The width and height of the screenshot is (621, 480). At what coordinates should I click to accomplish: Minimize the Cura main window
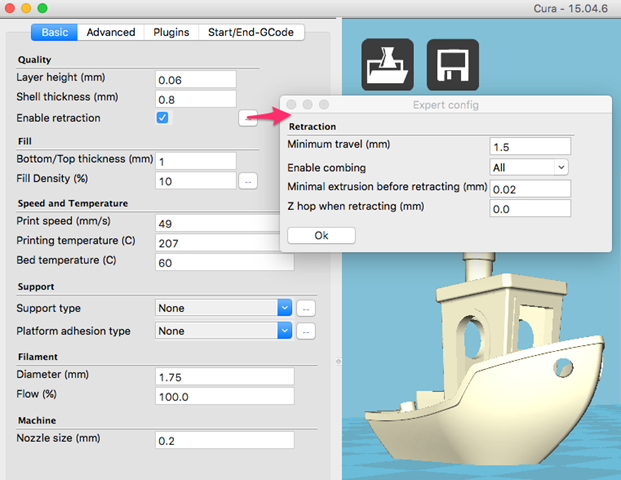tap(26, 8)
